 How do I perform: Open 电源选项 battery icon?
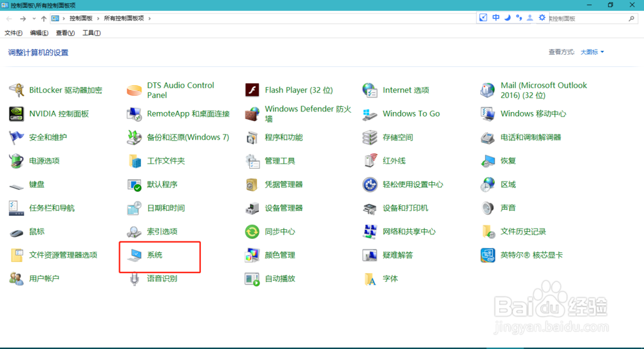[16, 160]
